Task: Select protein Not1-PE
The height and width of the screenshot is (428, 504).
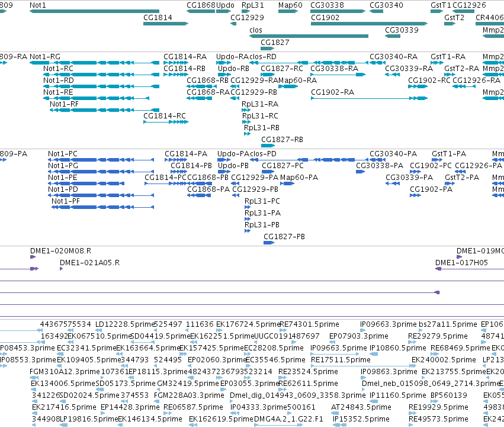Action: [86, 184]
